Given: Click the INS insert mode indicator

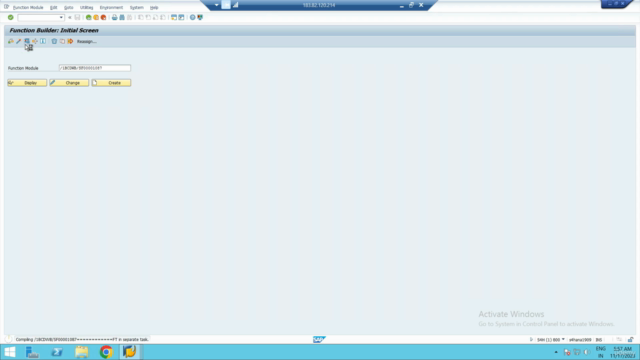Looking at the screenshot, I should 599,340.
